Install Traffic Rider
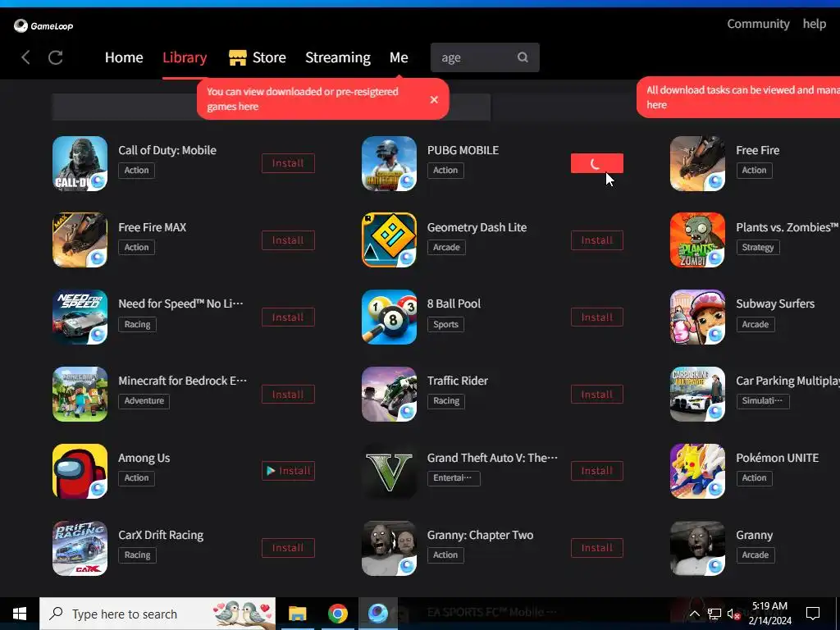 [x=597, y=395]
